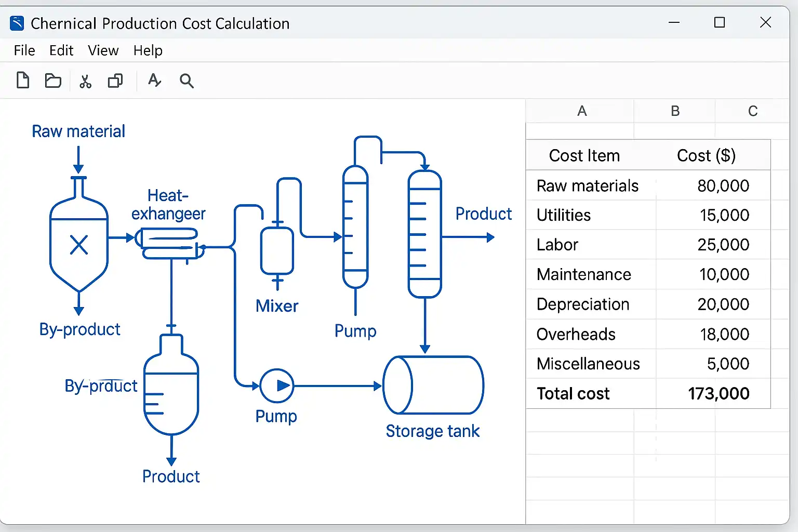This screenshot has width=798, height=532.
Task: Open the View menu
Action: click(x=103, y=50)
